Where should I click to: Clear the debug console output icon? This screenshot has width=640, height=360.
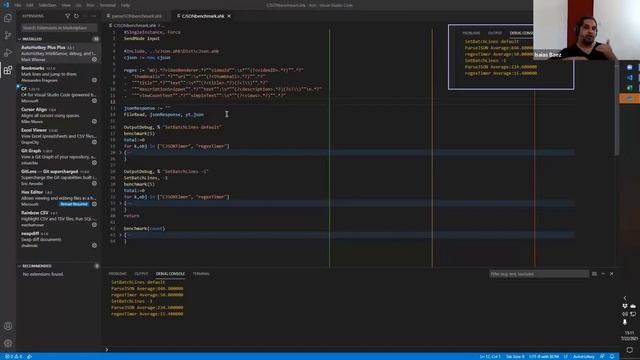(594, 274)
